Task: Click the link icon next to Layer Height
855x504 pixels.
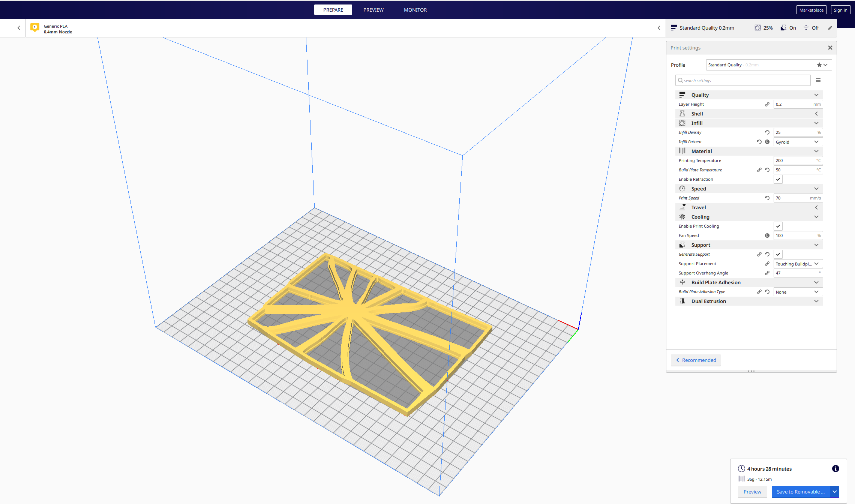Action: (x=767, y=104)
